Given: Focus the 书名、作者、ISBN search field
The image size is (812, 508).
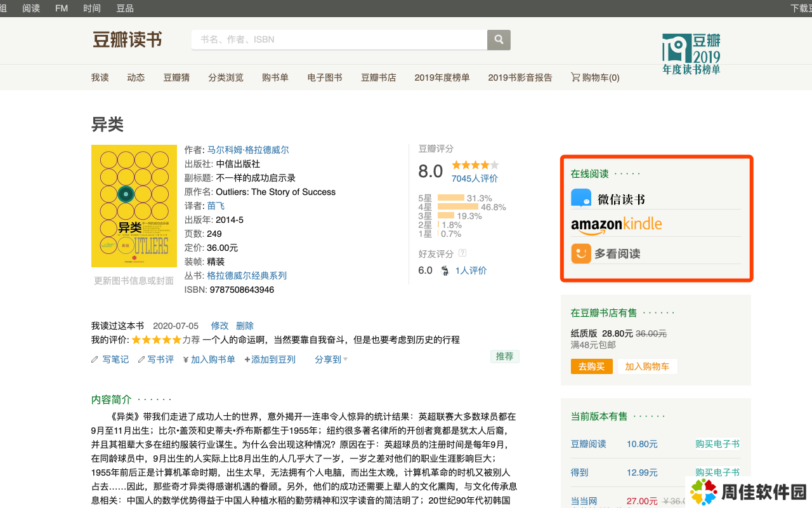Looking at the screenshot, I should point(339,39).
